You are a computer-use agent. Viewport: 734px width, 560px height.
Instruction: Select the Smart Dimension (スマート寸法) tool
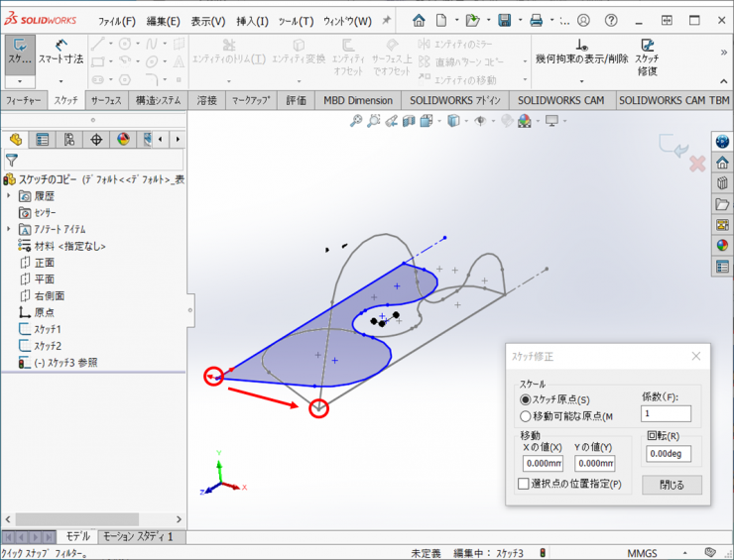(x=61, y=52)
